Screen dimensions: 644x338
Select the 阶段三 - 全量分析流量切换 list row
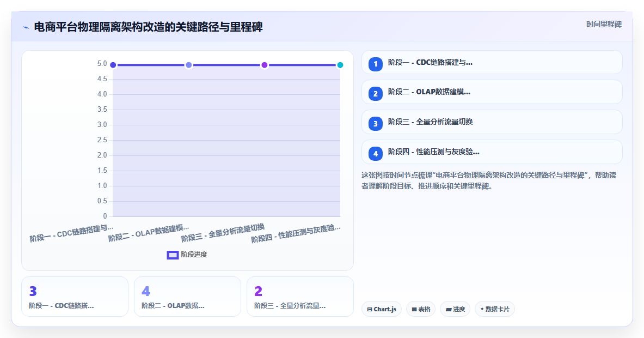[x=492, y=122]
